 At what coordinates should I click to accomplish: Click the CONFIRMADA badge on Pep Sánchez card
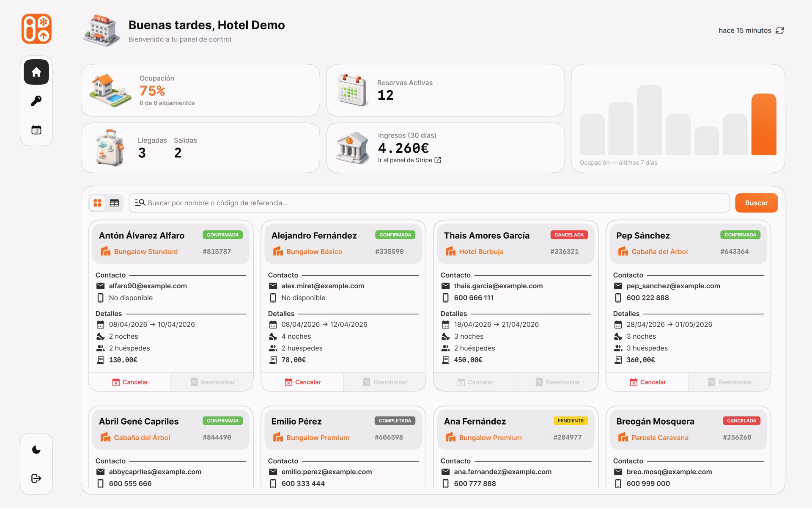coord(740,235)
